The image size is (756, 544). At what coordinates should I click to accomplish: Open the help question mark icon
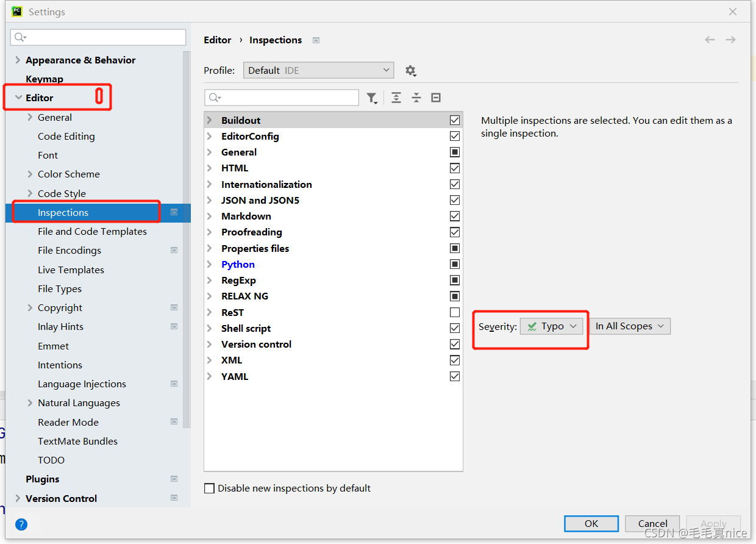[21, 524]
